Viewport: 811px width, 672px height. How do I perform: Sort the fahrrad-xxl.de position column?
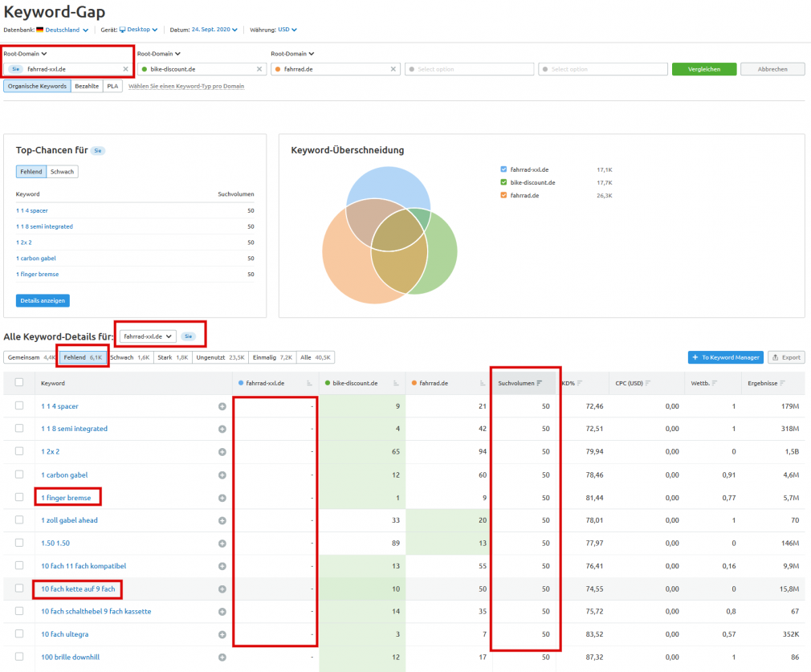pyautogui.click(x=309, y=383)
